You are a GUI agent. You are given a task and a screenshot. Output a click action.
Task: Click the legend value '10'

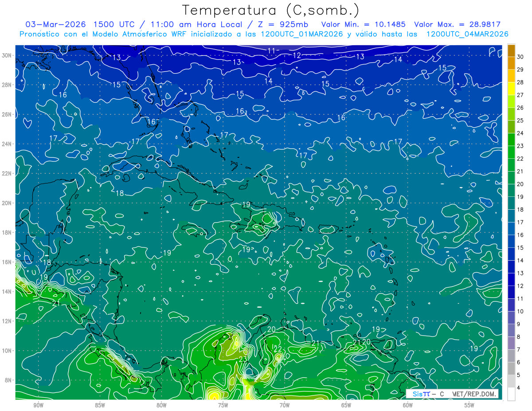pos(520,311)
